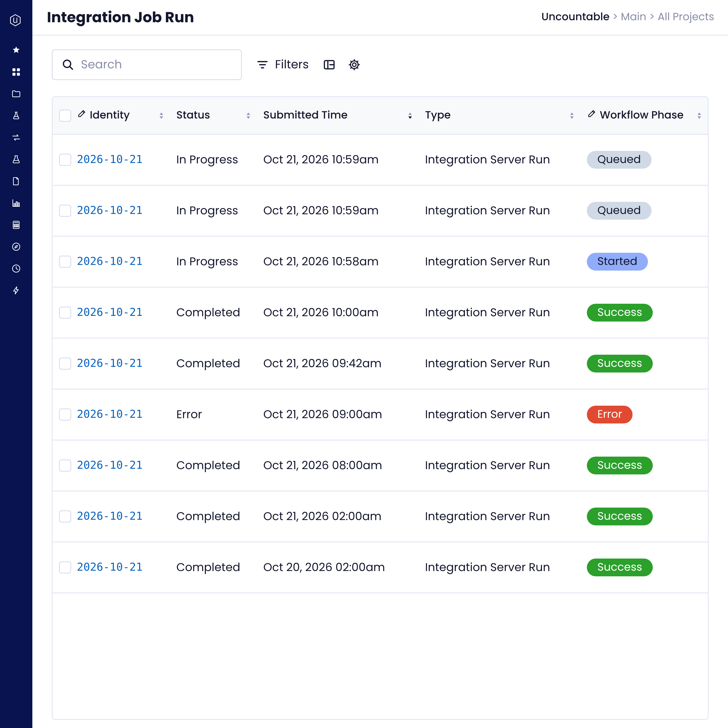Sort by the Submitted Time column arrows
The image size is (728, 728).
tap(410, 116)
